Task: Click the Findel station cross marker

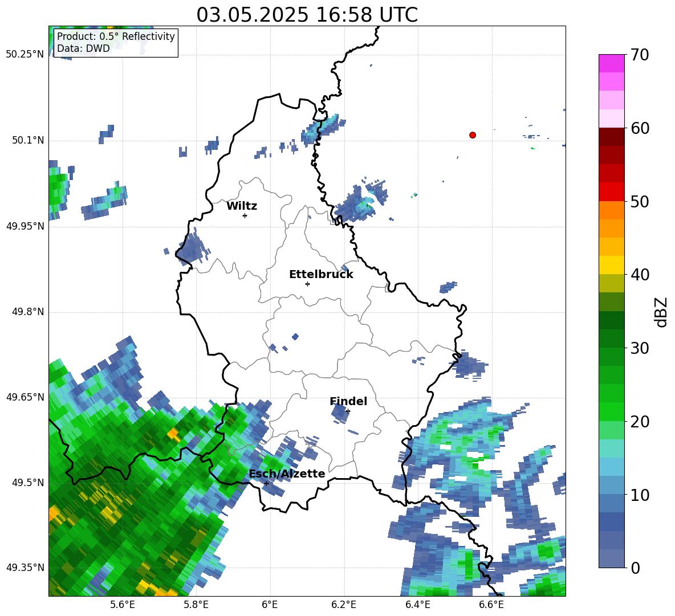Action: coord(348,411)
